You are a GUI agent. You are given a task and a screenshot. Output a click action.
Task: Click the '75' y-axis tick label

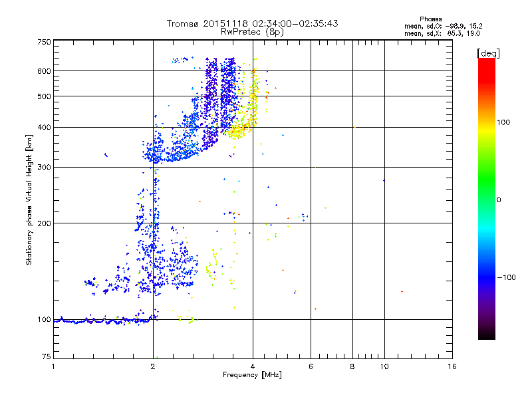(x=47, y=356)
